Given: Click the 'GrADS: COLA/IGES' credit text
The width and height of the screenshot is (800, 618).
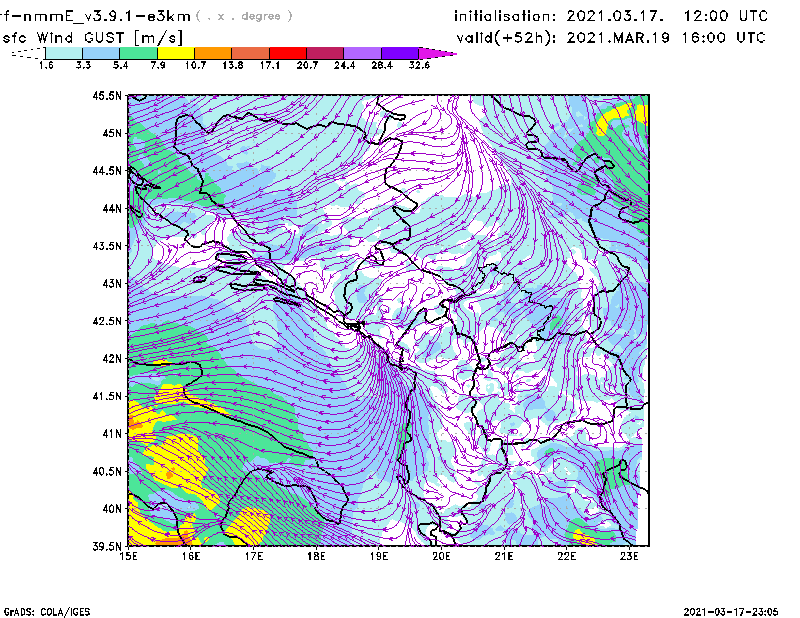Looking at the screenshot, I should tap(47, 612).
